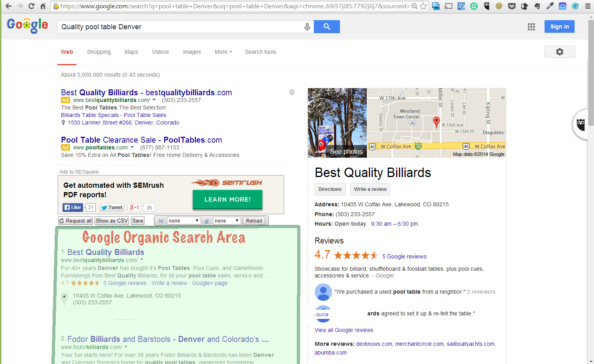Open View all Google reviews link
The image size is (594, 364).
pyautogui.click(x=344, y=330)
